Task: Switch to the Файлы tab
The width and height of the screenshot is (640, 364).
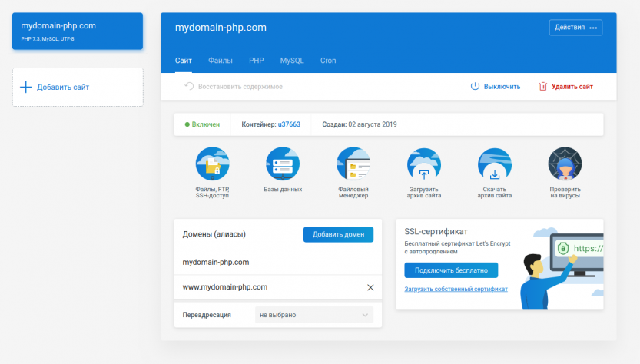Action: click(x=221, y=61)
